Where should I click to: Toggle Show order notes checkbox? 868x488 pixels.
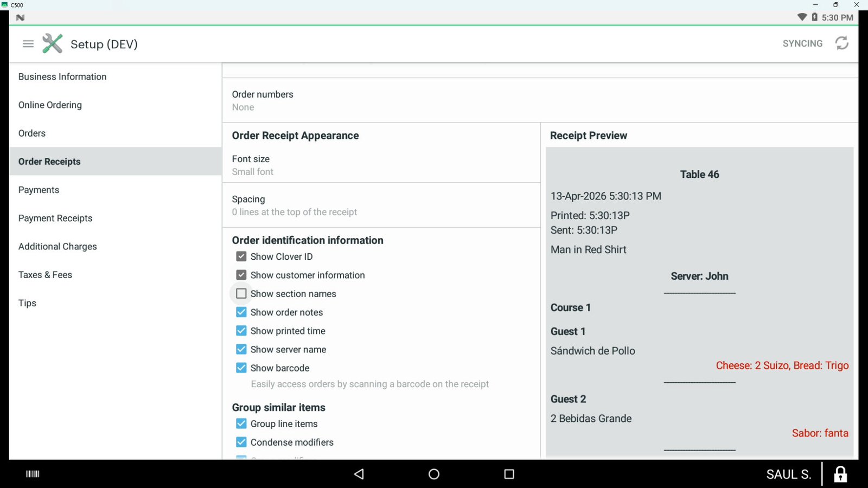(x=241, y=312)
